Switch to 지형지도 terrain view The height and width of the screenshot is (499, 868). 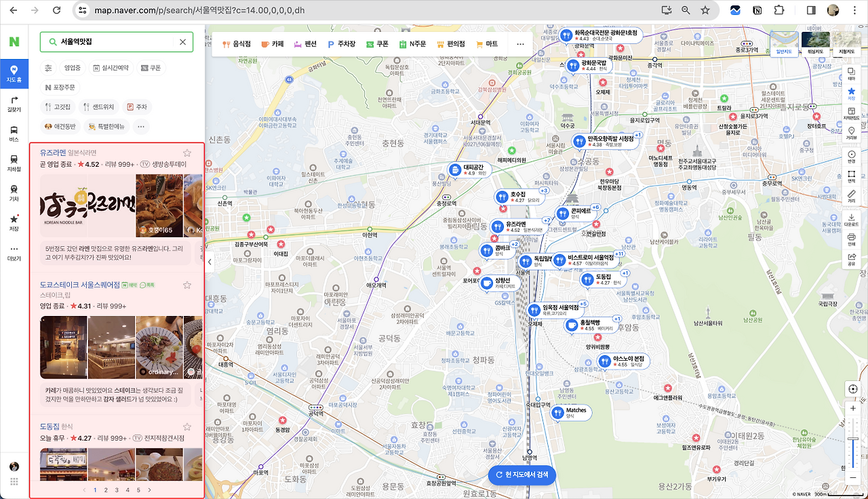coord(846,43)
